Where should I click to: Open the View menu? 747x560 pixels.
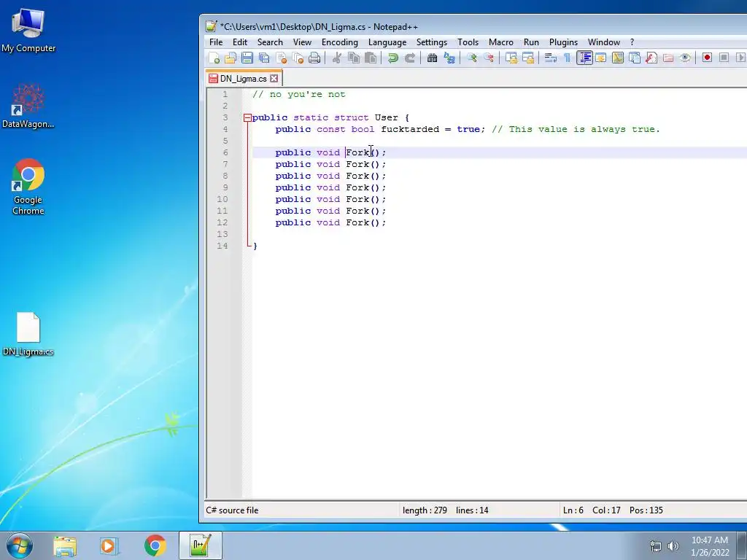[x=302, y=42]
